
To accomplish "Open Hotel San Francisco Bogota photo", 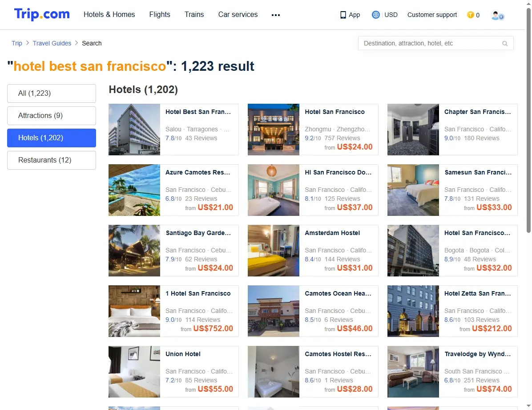I will click(413, 250).
